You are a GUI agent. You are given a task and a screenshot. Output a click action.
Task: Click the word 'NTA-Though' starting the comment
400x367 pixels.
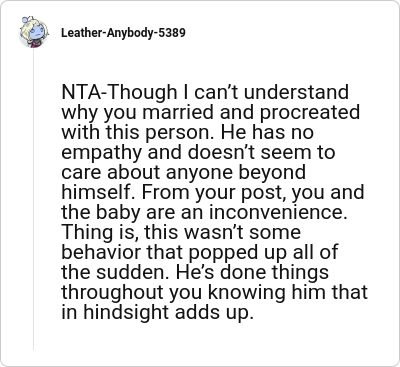pyautogui.click(x=119, y=92)
